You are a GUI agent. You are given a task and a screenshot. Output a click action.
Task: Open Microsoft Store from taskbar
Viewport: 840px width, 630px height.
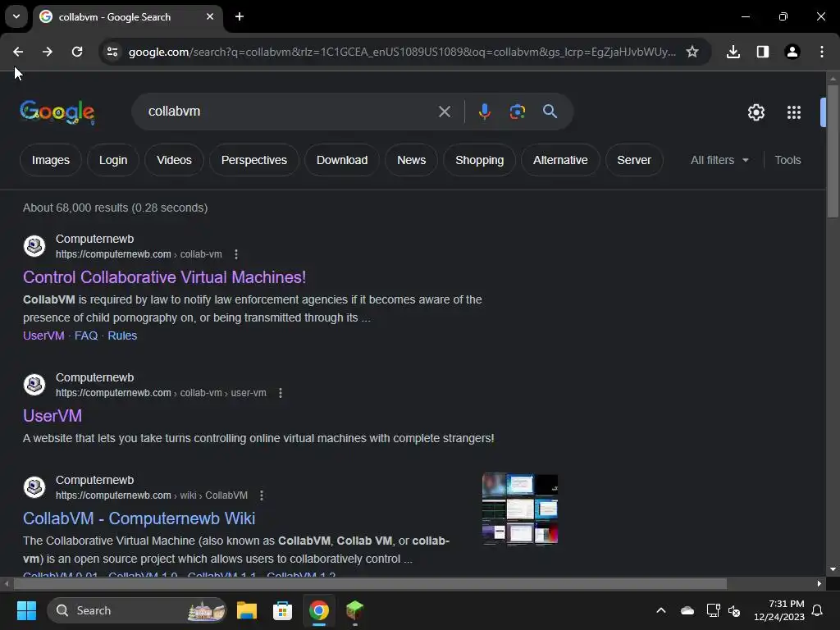tap(282, 610)
